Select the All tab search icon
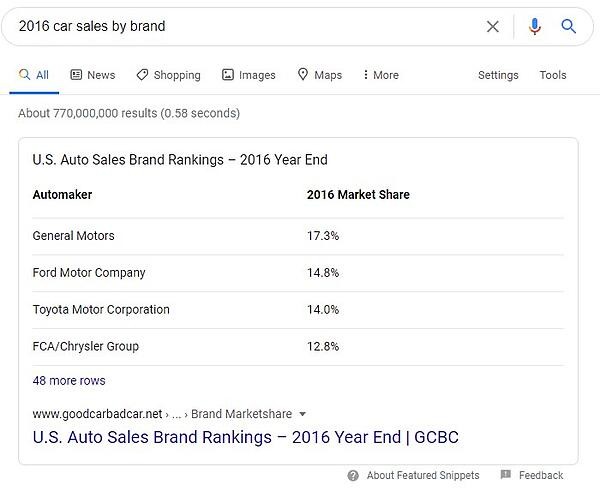This screenshot has width=600, height=491. click(24, 74)
